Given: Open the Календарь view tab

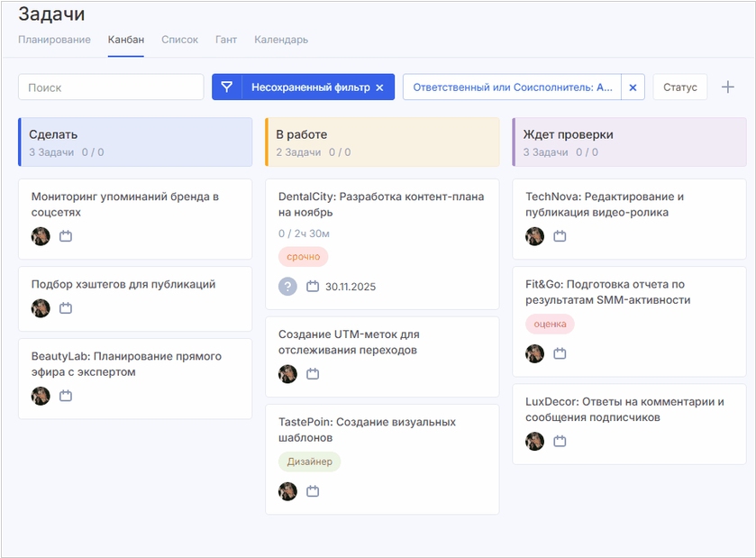Looking at the screenshot, I should click(281, 40).
